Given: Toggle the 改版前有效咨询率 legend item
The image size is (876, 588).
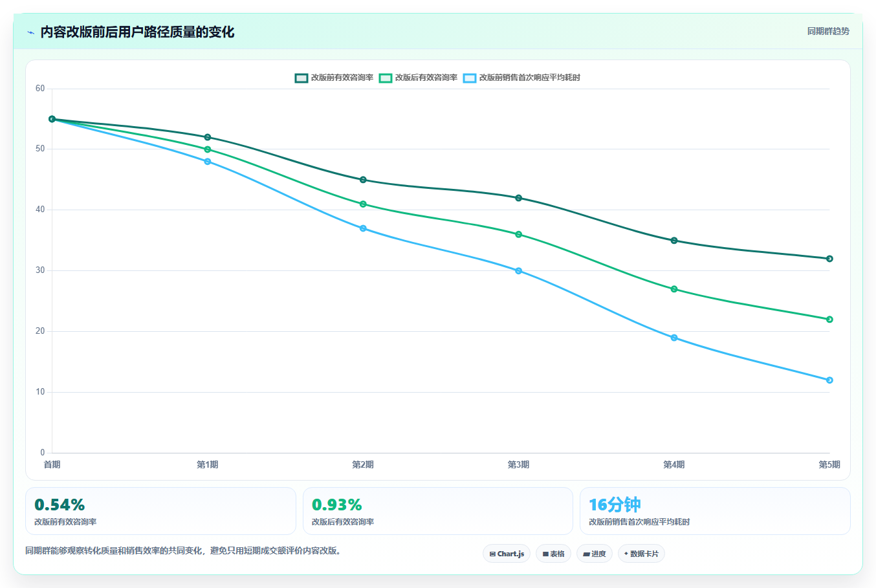Looking at the screenshot, I should point(334,78).
